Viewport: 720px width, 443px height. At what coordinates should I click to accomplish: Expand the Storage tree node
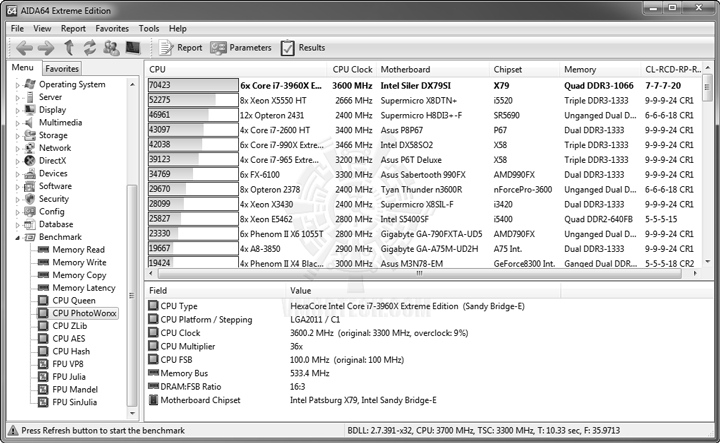point(18,136)
